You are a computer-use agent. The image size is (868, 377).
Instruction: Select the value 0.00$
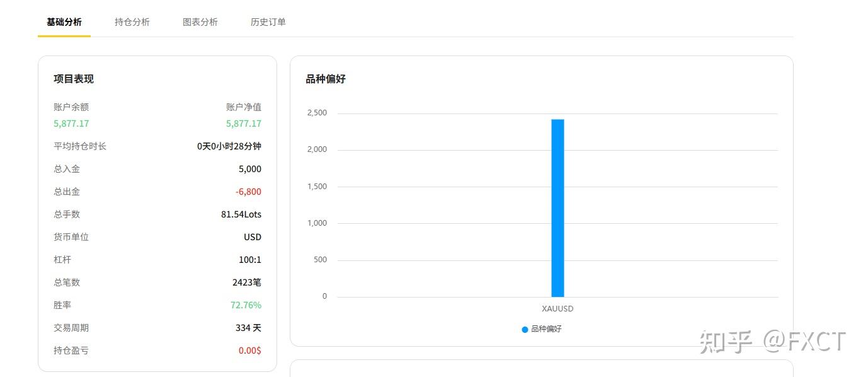[x=250, y=351]
